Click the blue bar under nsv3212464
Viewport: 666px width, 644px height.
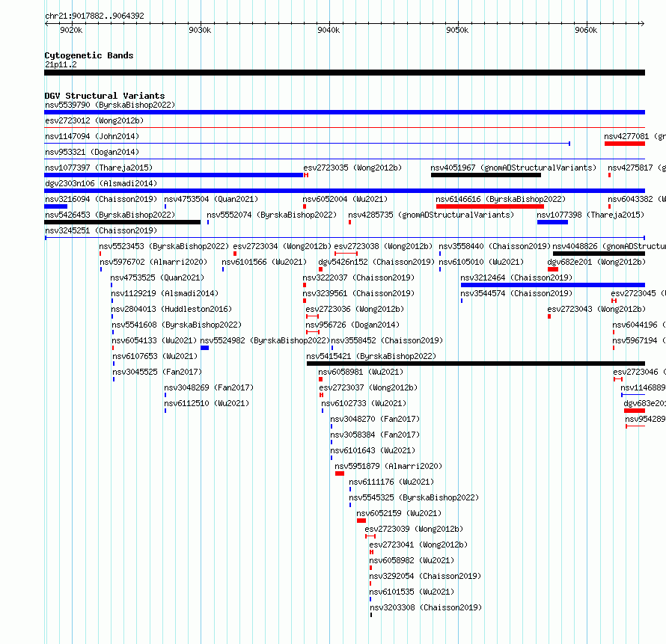[x=553, y=285]
